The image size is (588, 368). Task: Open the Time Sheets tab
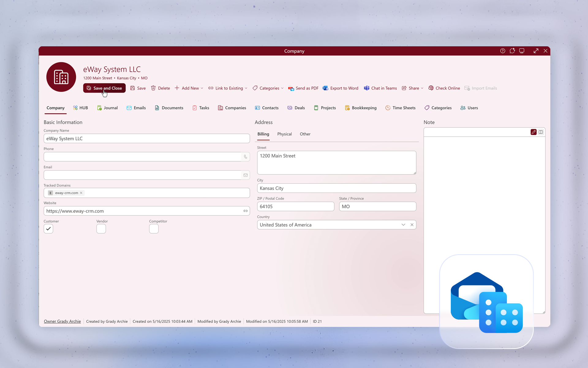pyautogui.click(x=401, y=108)
